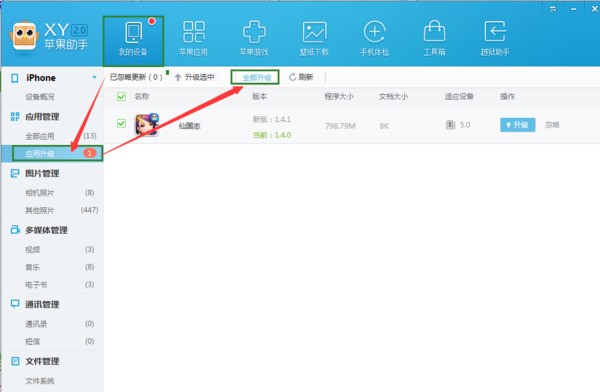Open the Wallpaper Download (壁纸下载) tab
The width and height of the screenshot is (600, 392).
coord(314,38)
